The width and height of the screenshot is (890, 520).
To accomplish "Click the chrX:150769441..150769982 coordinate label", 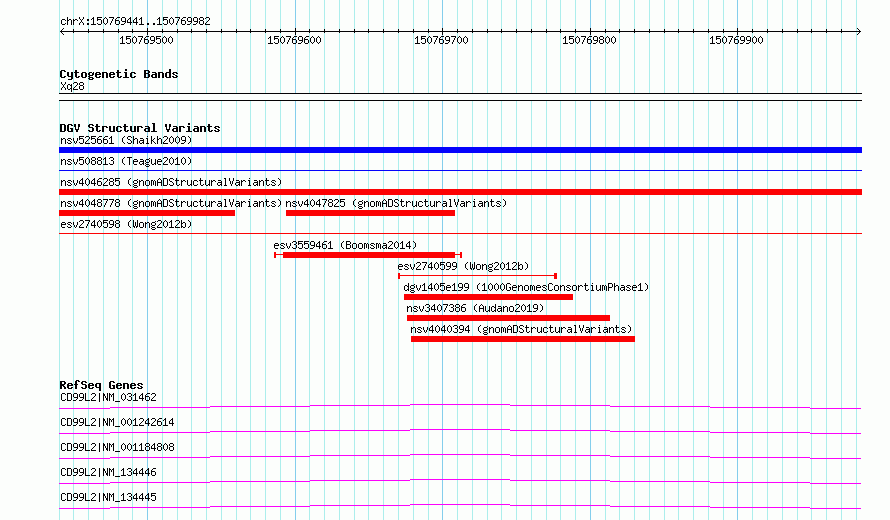I will [135, 22].
